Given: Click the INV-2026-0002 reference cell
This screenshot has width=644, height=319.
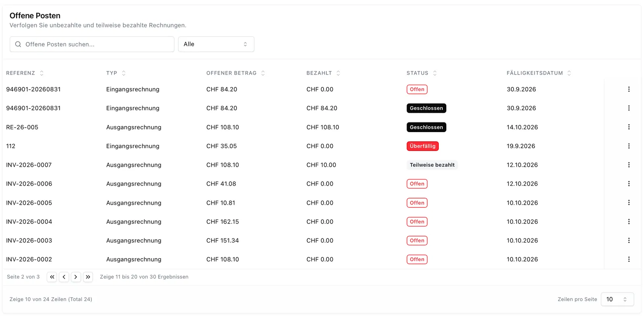Looking at the screenshot, I should point(29,259).
